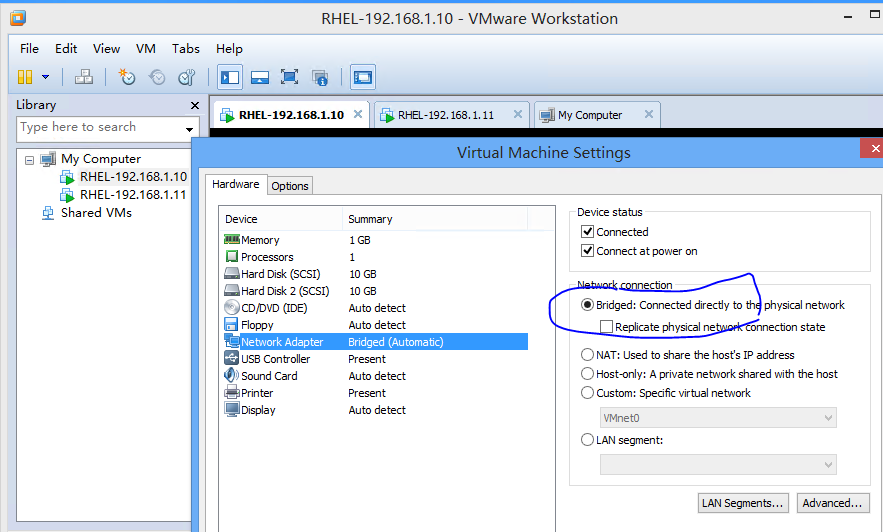This screenshot has height=532, width=883.
Task: Close the Library panel
Action: point(195,105)
